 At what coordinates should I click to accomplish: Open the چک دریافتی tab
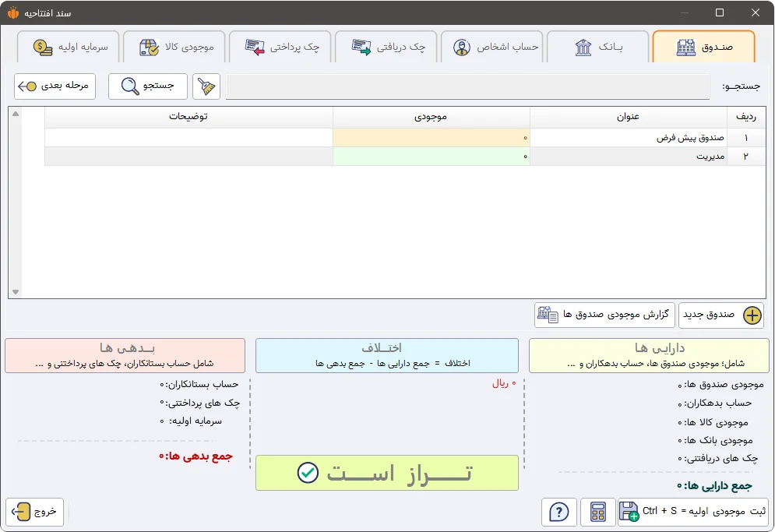pyautogui.click(x=386, y=47)
